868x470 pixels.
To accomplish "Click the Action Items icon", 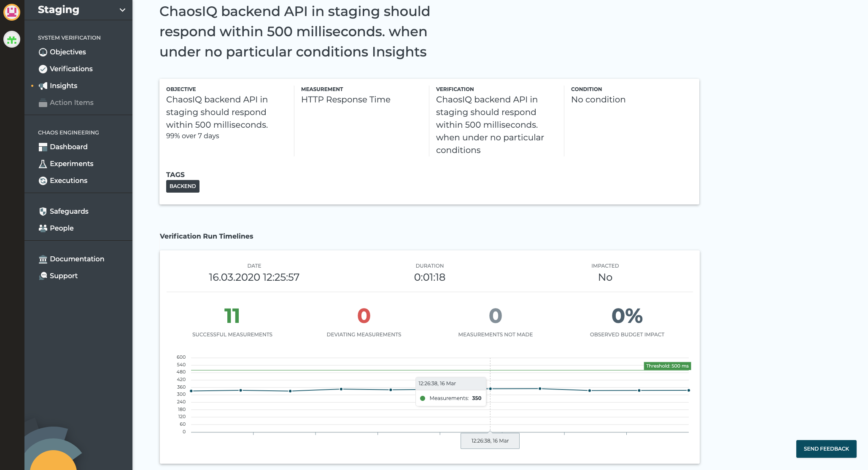I will pos(43,103).
